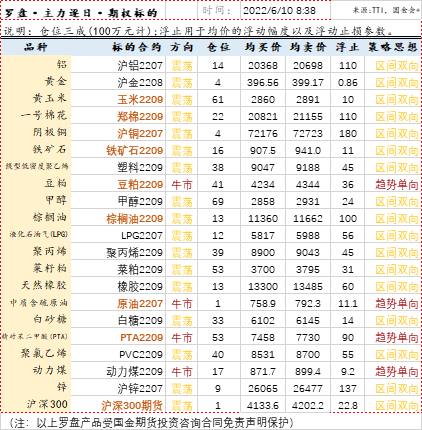Click the title 罗盘·主力逐日·期权标的

81,13
